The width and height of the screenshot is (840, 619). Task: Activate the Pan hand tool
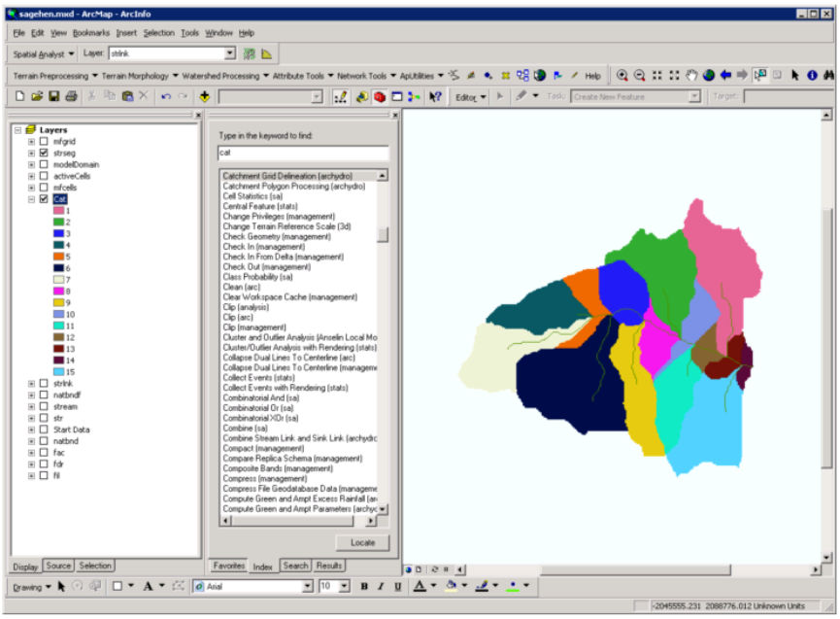tap(691, 76)
